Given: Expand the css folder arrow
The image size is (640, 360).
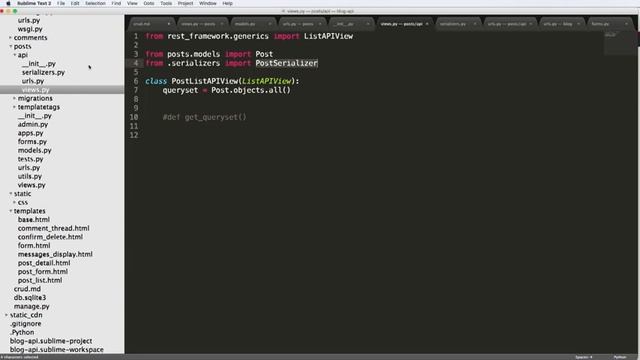Looking at the screenshot, I should pos(15,202).
